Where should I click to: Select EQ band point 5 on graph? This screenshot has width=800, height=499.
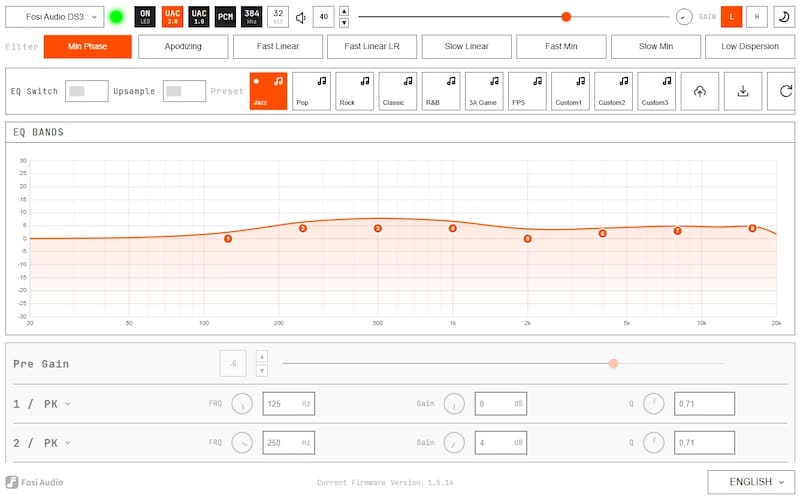point(528,239)
